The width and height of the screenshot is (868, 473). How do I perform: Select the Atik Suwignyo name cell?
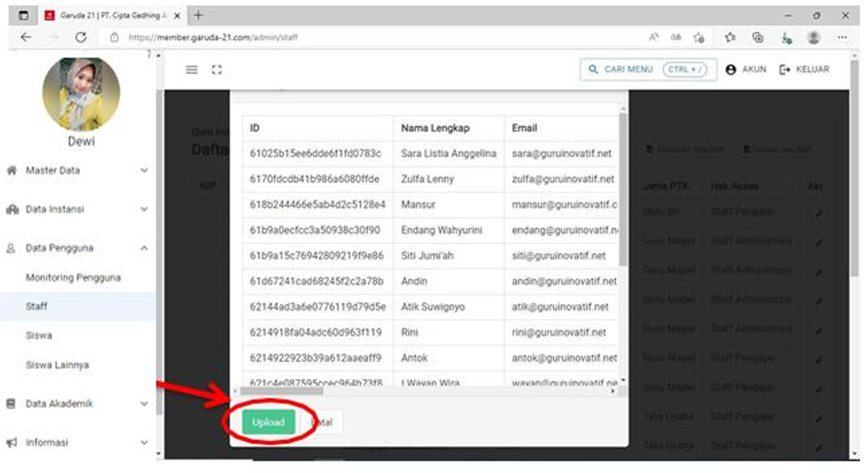[433, 306]
